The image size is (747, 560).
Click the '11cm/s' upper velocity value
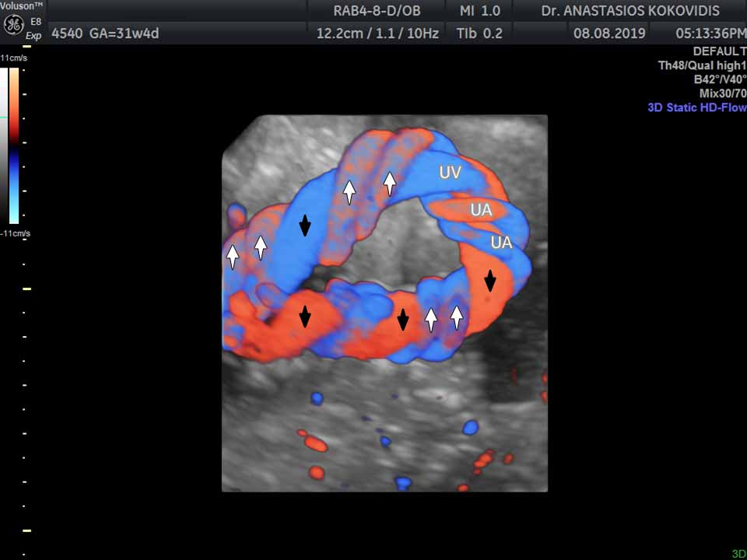click(14, 58)
